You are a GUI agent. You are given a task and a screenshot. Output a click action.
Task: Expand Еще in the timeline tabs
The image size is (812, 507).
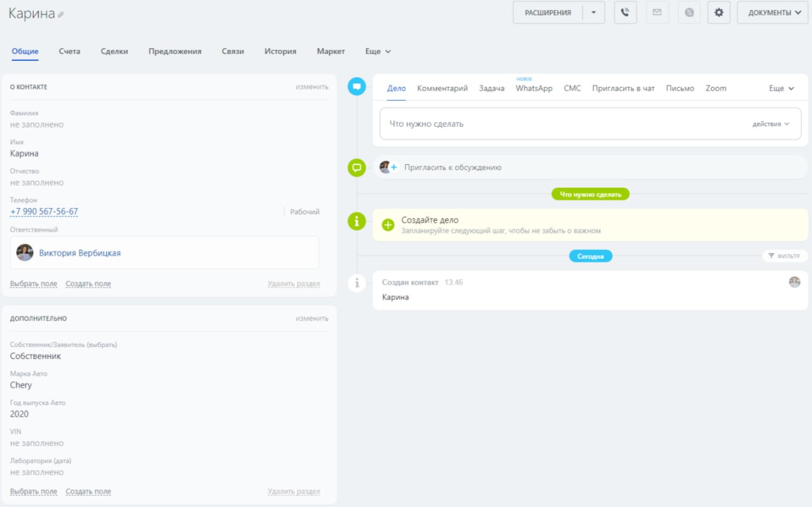(x=781, y=89)
